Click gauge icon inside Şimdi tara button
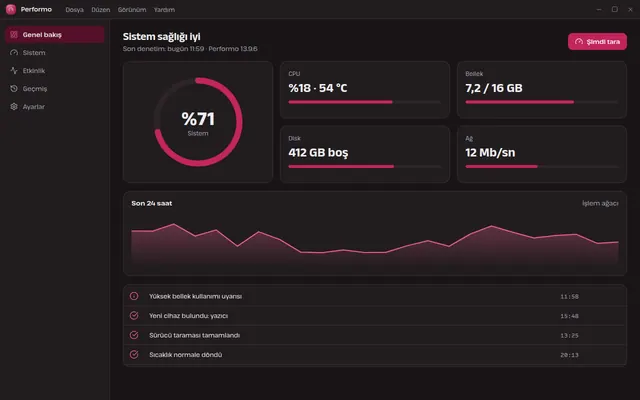 point(579,42)
